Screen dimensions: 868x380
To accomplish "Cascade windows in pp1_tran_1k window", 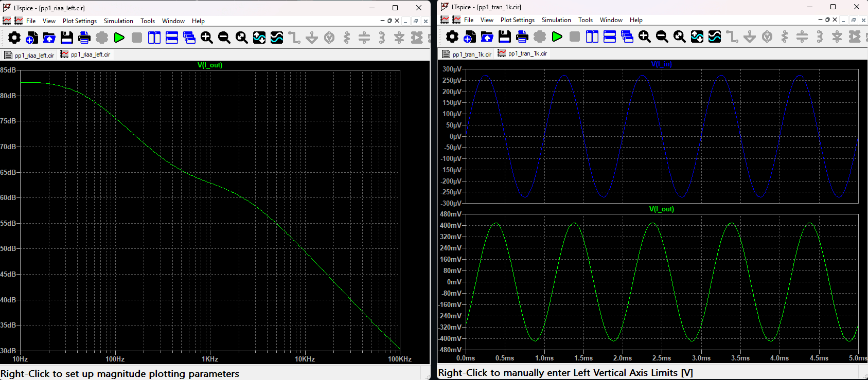I will tap(627, 37).
